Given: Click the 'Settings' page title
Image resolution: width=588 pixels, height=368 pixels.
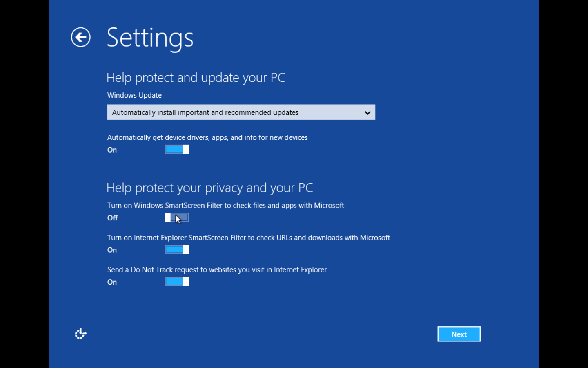Looking at the screenshot, I should click(x=150, y=38).
